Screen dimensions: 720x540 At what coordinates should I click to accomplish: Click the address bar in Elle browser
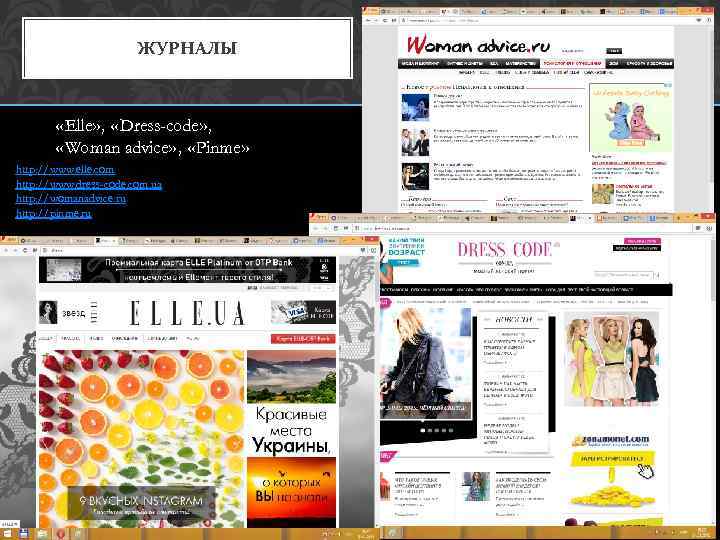point(199,250)
